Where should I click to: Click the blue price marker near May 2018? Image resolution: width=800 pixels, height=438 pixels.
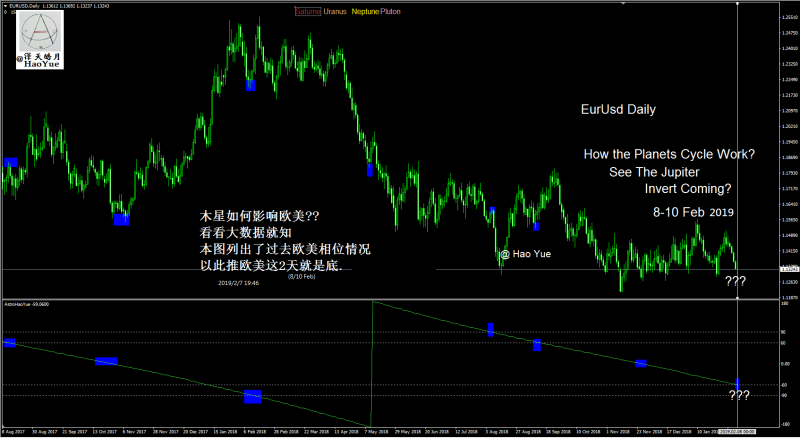tap(370, 170)
